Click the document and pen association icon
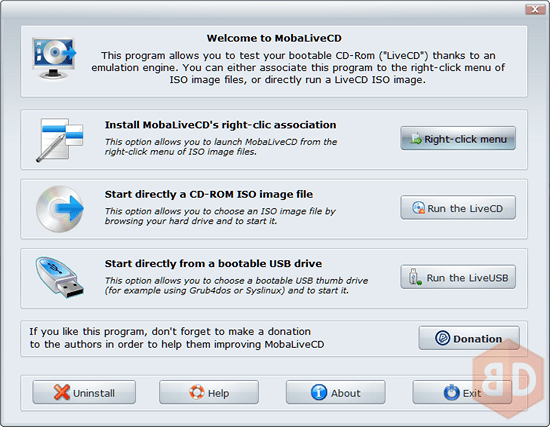The width and height of the screenshot is (550, 427). click(x=60, y=140)
